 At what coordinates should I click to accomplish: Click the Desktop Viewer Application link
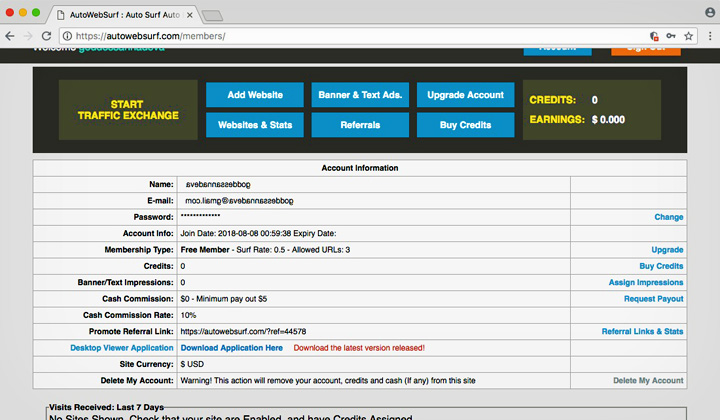point(122,348)
